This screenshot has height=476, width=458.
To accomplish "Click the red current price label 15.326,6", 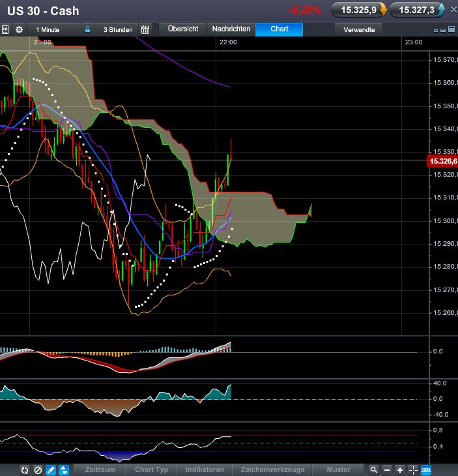I will (x=442, y=161).
